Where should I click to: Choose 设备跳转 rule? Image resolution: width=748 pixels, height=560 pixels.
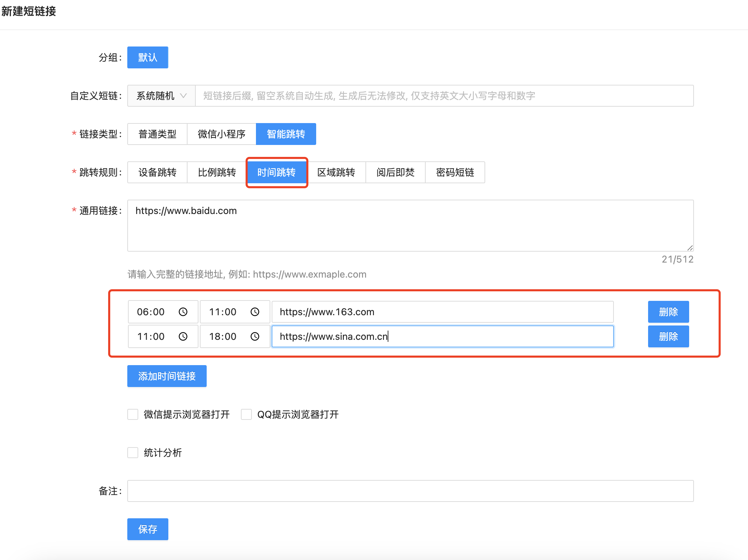(x=157, y=172)
